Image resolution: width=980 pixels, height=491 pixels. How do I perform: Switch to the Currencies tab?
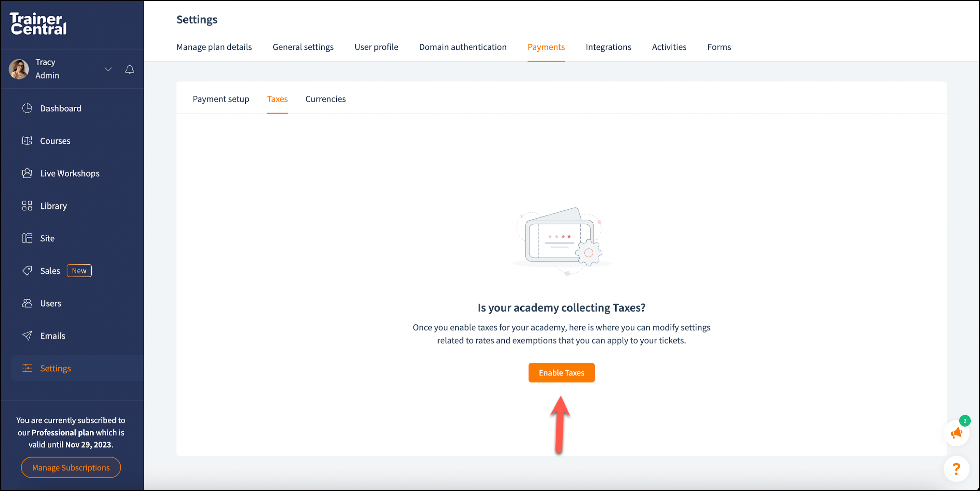pyautogui.click(x=325, y=99)
